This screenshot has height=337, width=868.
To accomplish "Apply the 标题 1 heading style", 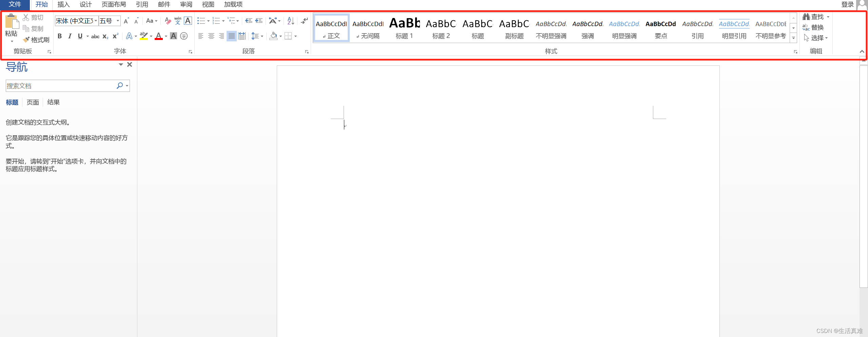I will (x=404, y=28).
